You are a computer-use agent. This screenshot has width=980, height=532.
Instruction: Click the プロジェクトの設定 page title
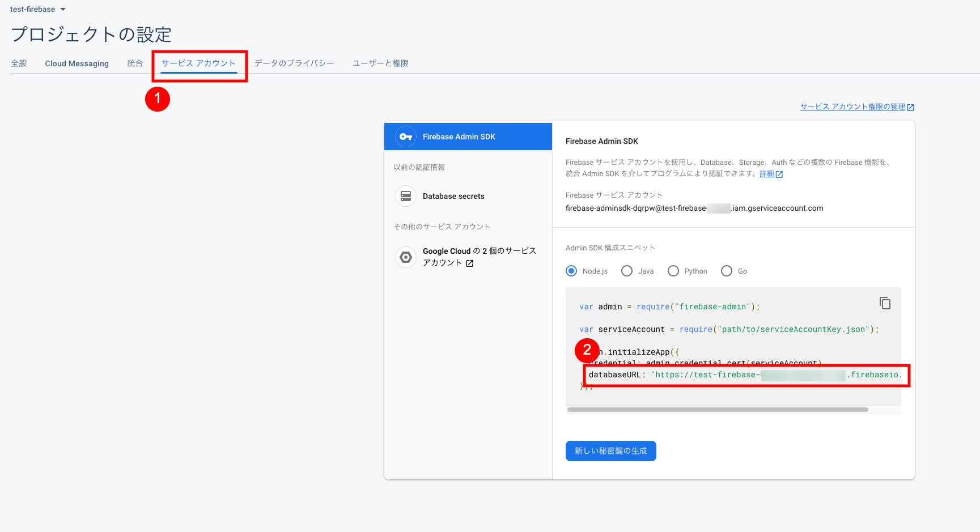(91, 35)
